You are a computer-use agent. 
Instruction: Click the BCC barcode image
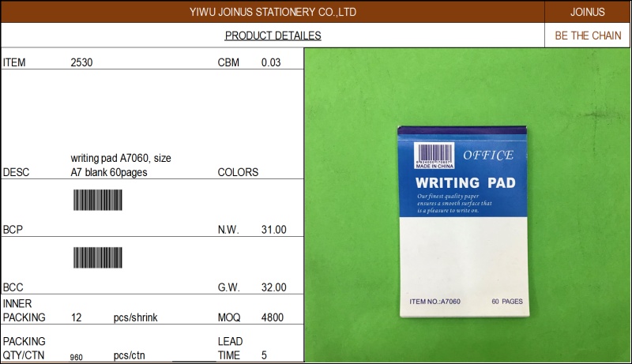click(x=99, y=257)
